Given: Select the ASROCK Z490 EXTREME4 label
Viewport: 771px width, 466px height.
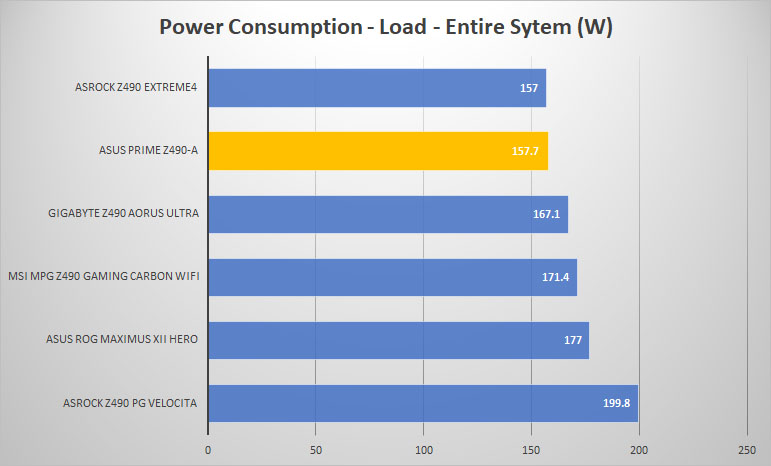Looking at the screenshot, I should coord(136,87).
